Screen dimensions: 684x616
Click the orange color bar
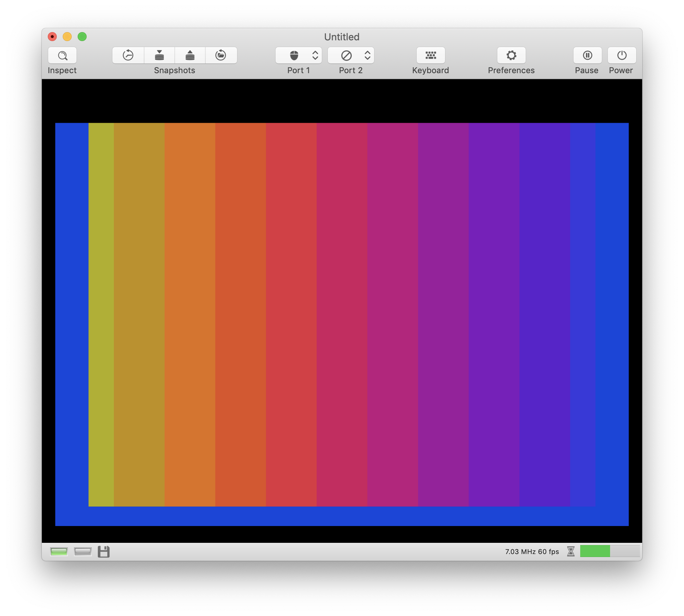[190, 314]
